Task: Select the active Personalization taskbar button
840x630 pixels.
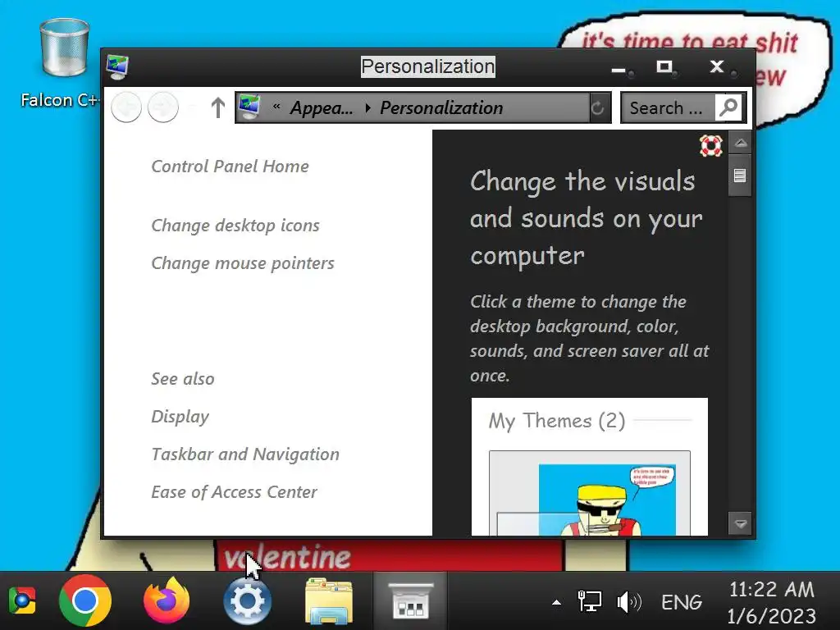Action: pyautogui.click(x=410, y=601)
